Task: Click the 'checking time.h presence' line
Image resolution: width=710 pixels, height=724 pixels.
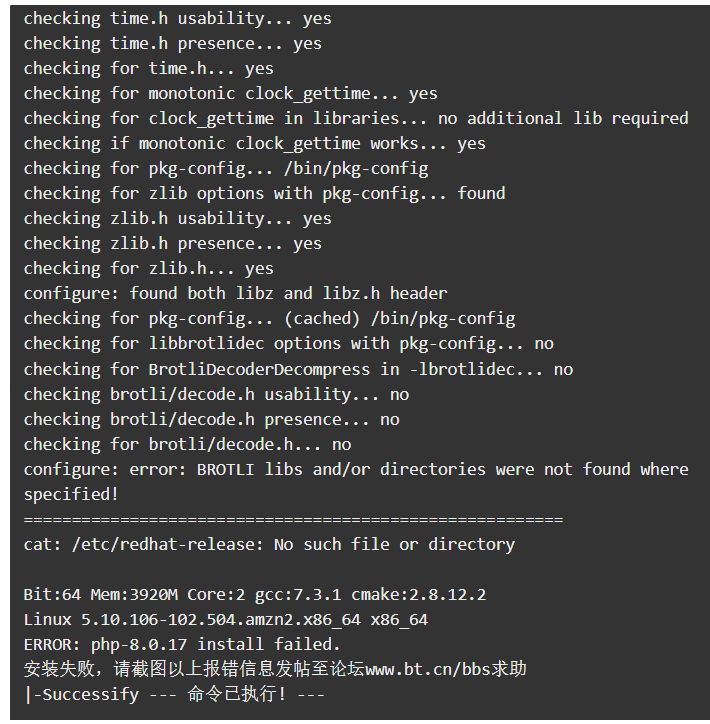Action: click(173, 44)
